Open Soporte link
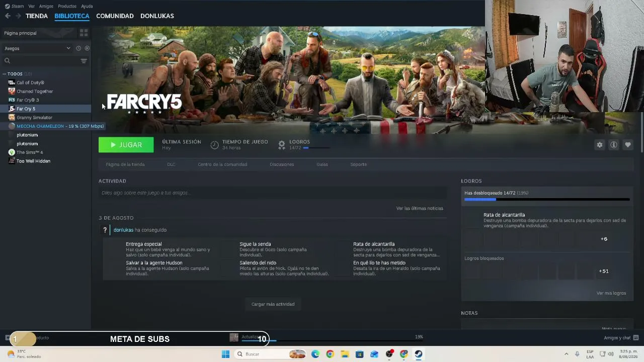Image resolution: width=644 pixels, height=362 pixels. [x=359, y=164]
